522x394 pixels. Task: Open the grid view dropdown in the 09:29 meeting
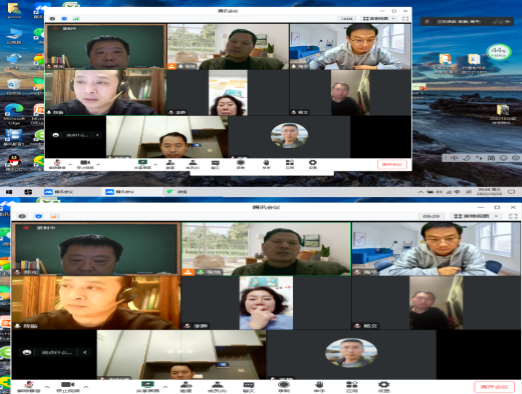click(476, 216)
